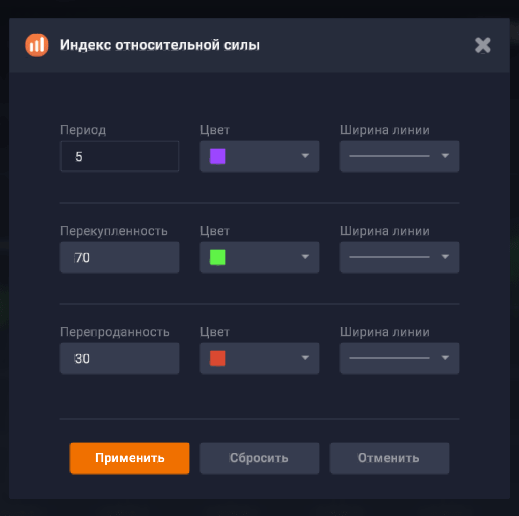Click the Сбросить button
519x516 pixels.
click(259, 458)
